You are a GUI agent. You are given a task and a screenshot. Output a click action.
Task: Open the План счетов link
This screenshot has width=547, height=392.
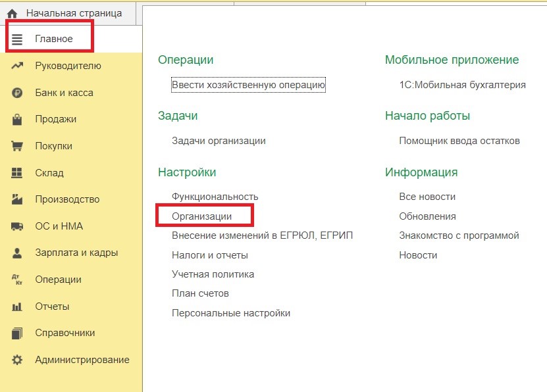point(200,293)
